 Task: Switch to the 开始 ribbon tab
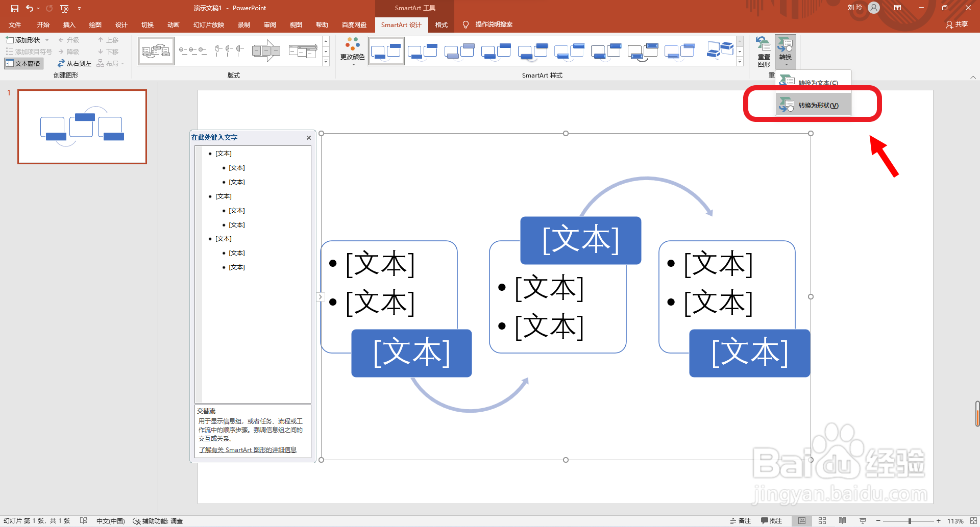pos(43,24)
